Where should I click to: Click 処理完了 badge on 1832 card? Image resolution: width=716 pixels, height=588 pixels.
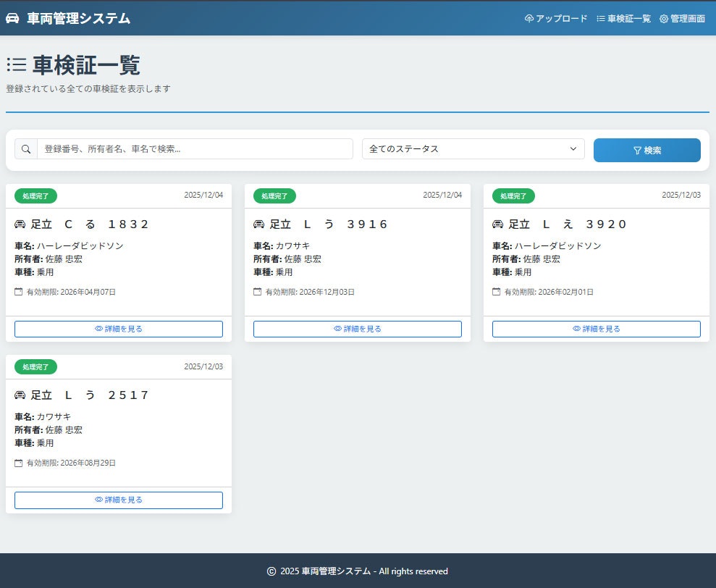pyautogui.click(x=35, y=196)
